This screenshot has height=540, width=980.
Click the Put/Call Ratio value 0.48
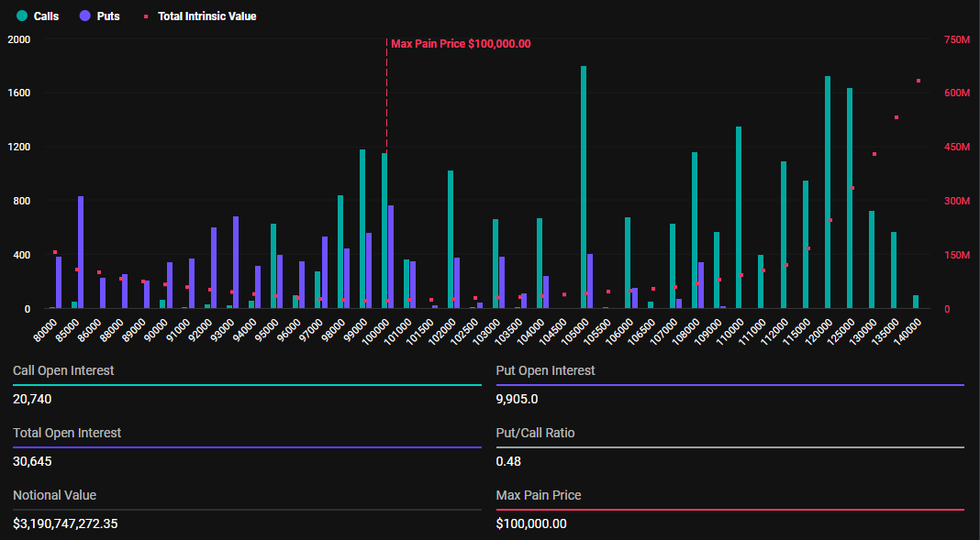pos(507,461)
